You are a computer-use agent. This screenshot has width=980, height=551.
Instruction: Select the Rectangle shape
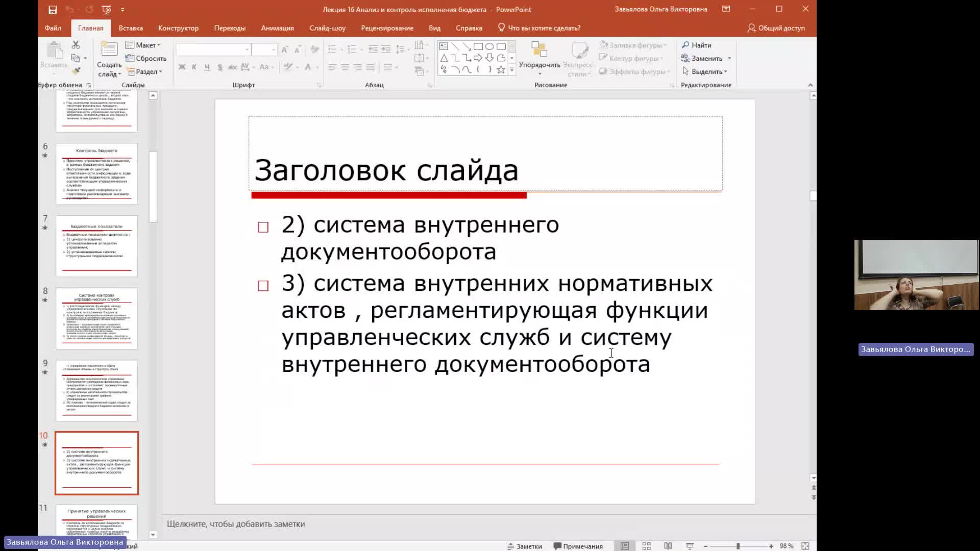coord(478,46)
